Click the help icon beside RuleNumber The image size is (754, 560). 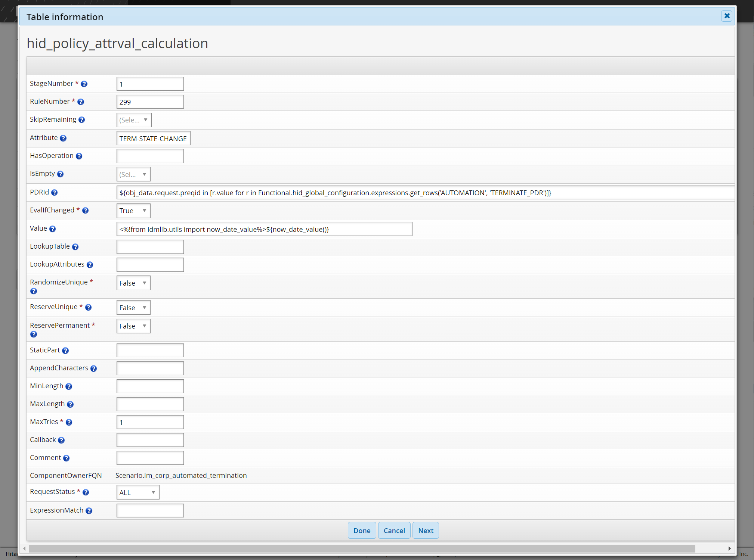coord(81,102)
